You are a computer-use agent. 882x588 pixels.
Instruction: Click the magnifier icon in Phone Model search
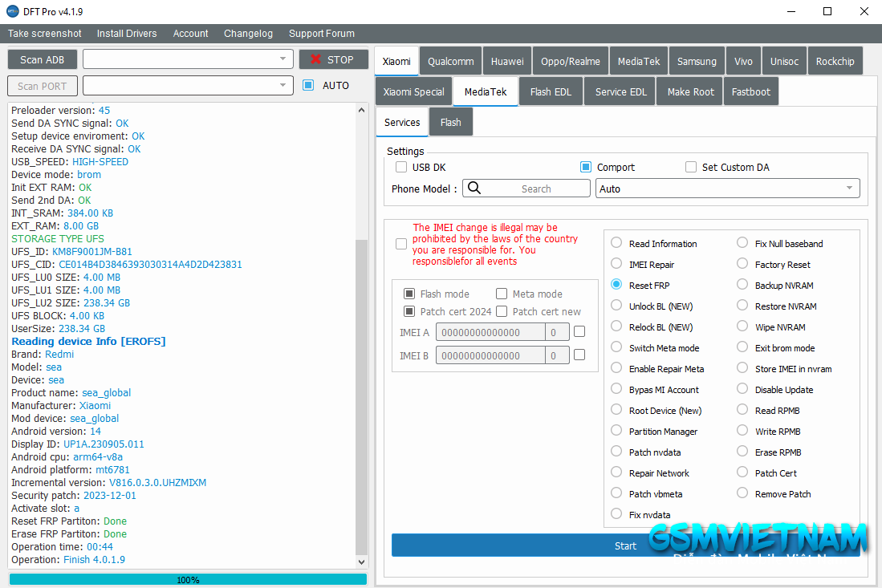(x=474, y=189)
